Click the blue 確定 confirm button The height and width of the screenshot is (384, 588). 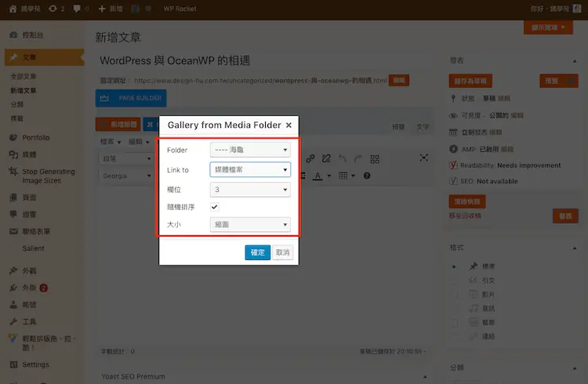[x=258, y=252]
